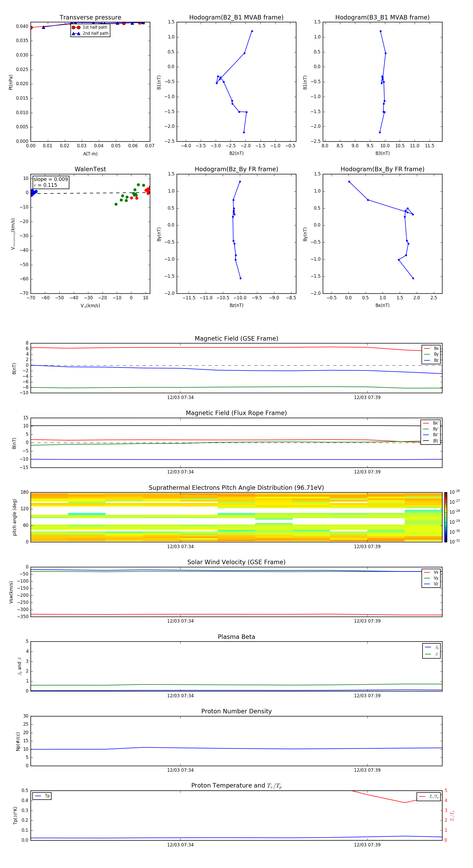Click the pitch angle color scale bar
Screen dimensions: 473x868
point(446,517)
